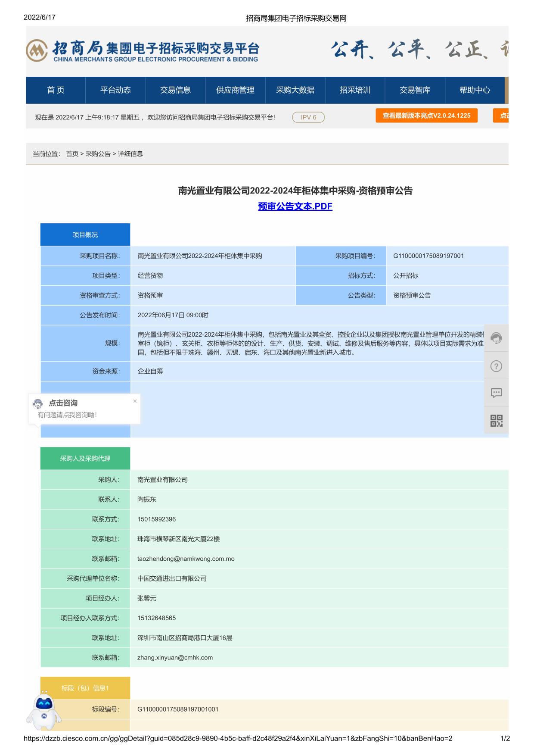The image size is (534, 756).
Task: Go to 平台动态 menu item
Action: [x=115, y=90]
